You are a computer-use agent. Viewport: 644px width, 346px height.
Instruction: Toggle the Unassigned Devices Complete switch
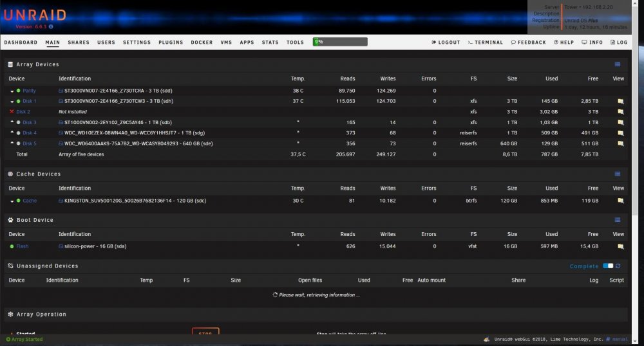608,266
